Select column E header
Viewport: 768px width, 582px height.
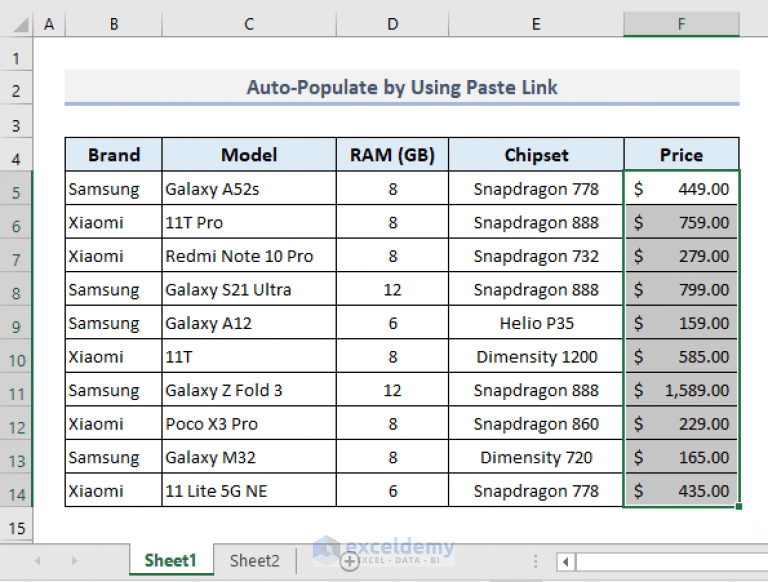[536, 24]
